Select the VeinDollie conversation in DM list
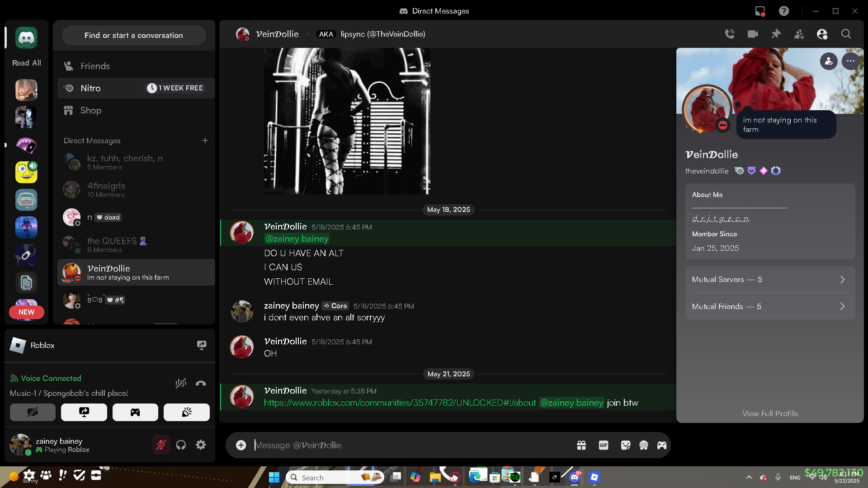 tap(136, 272)
